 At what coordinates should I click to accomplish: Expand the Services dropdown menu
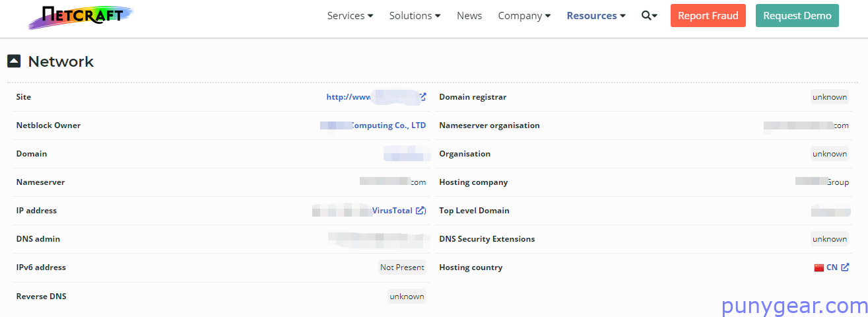(x=350, y=16)
